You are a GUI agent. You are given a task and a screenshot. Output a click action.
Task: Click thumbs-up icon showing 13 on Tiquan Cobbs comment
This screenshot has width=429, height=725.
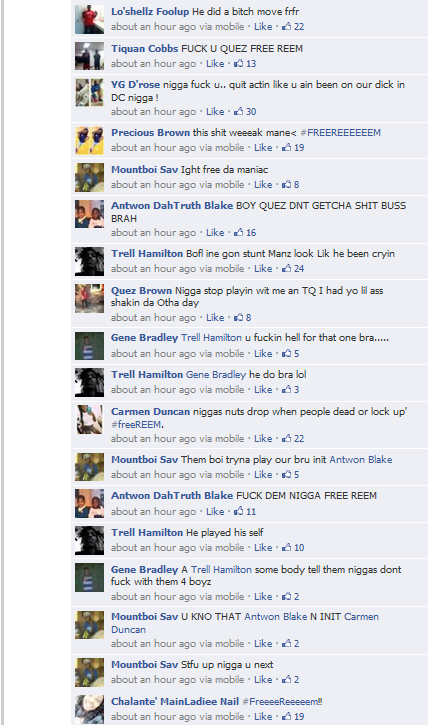point(239,63)
